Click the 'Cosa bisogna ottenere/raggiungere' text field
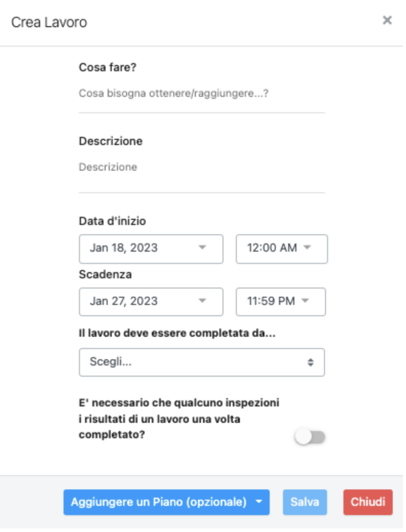 pos(201,94)
